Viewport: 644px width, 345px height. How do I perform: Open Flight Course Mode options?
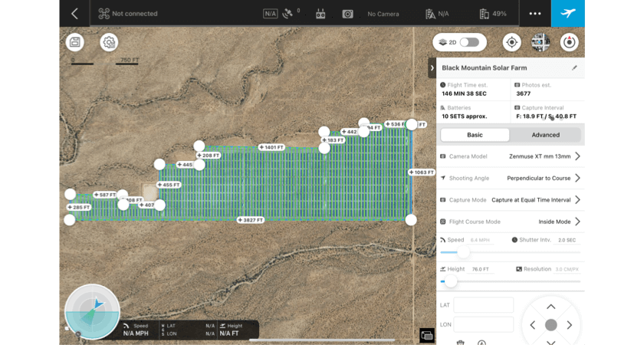click(x=510, y=222)
